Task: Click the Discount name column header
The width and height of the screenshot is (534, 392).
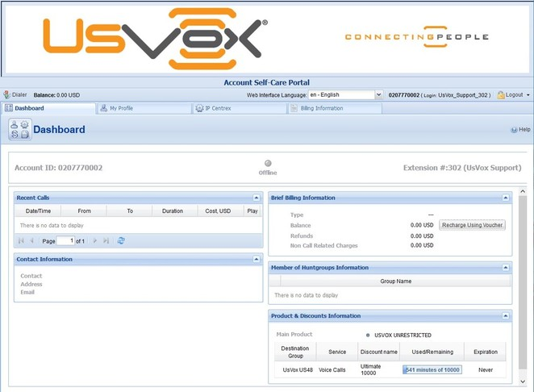Action: point(378,352)
